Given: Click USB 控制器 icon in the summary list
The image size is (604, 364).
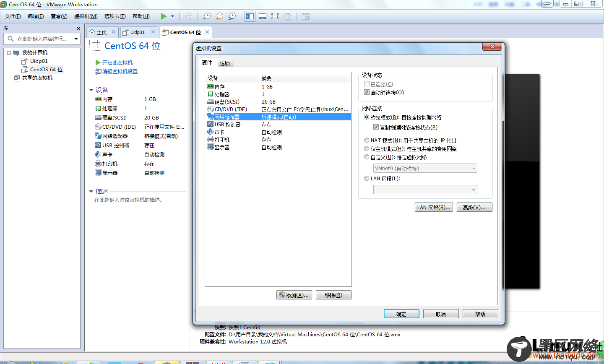Looking at the screenshot, I should [x=98, y=146].
